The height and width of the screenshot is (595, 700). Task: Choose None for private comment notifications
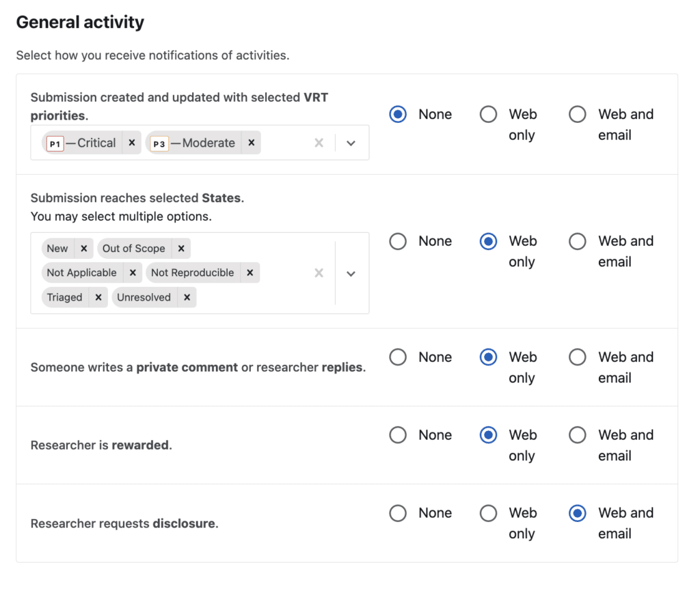pos(398,357)
